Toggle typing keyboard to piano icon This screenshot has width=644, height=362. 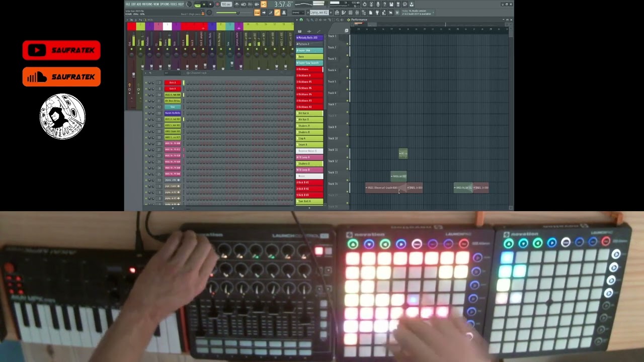(x=257, y=13)
